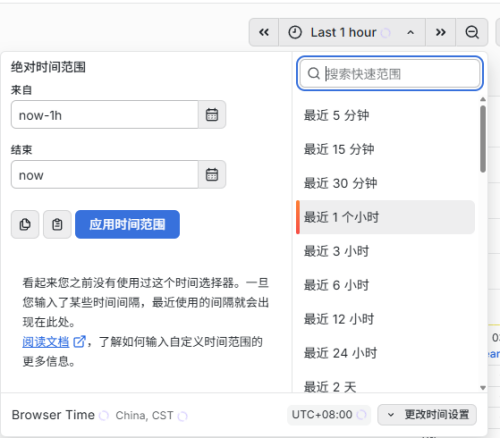
Task: Select 最近 3 小时 quick range
Action: (386, 251)
